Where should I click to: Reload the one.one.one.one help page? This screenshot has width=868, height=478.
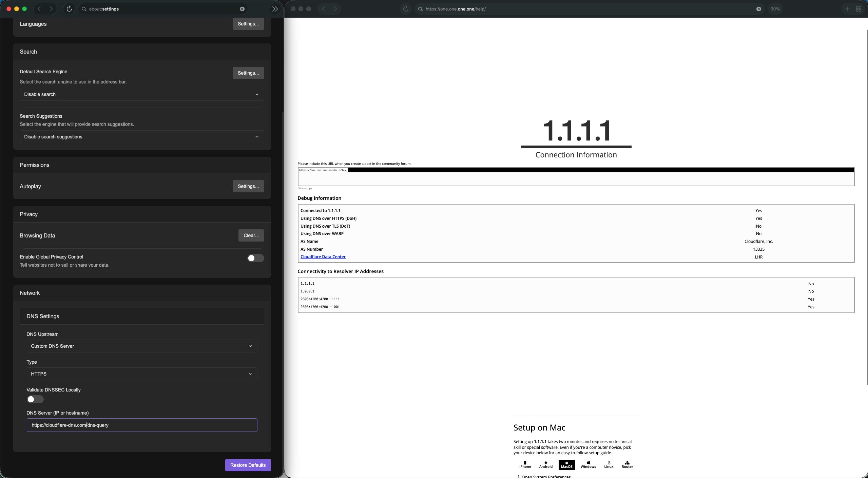click(405, 9)
